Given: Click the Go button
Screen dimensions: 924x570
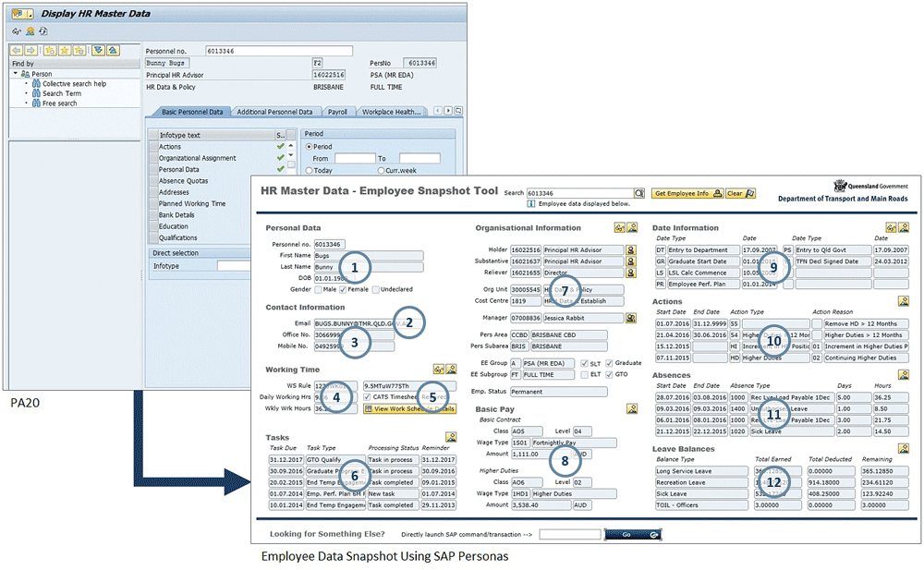Looking at the screenshot, I should (632, 535).
